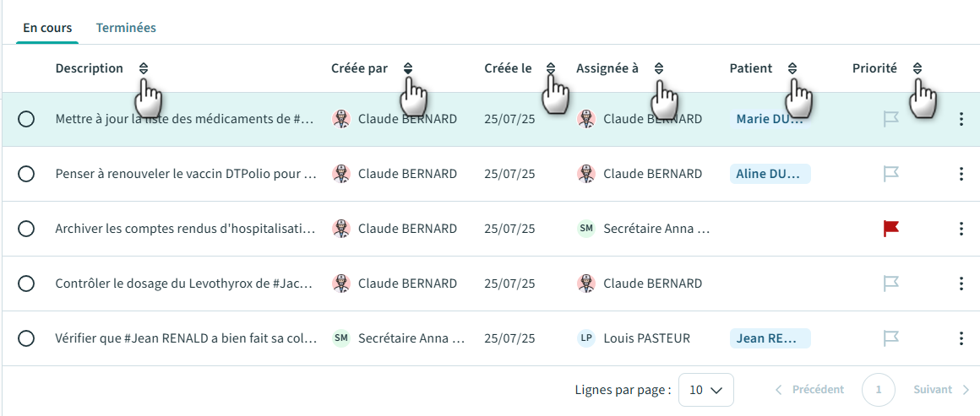Sort tasks by Priorité column
This screenshot has height=416, width=980.
917,69
